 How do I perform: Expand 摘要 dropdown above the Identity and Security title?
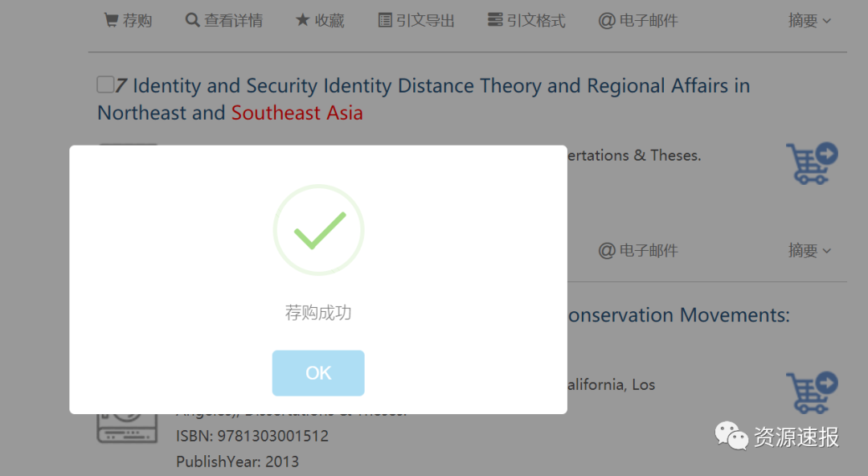point(809,21)
